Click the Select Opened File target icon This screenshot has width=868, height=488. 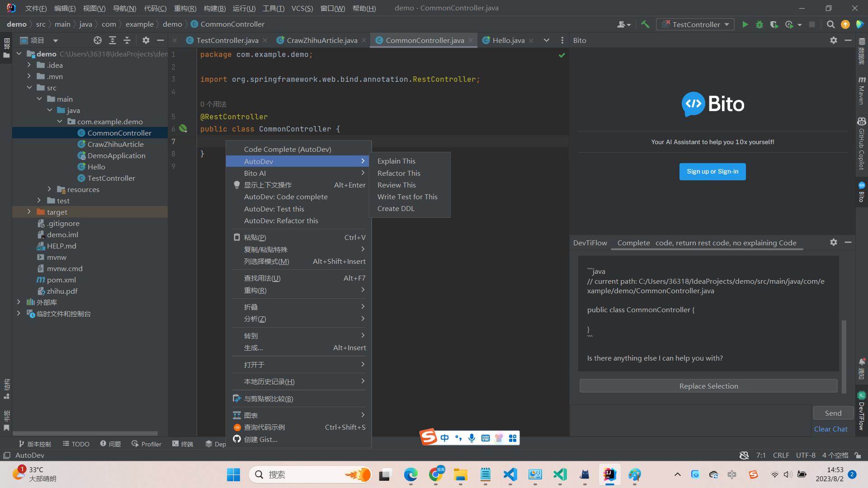click(x=98, y=40)
